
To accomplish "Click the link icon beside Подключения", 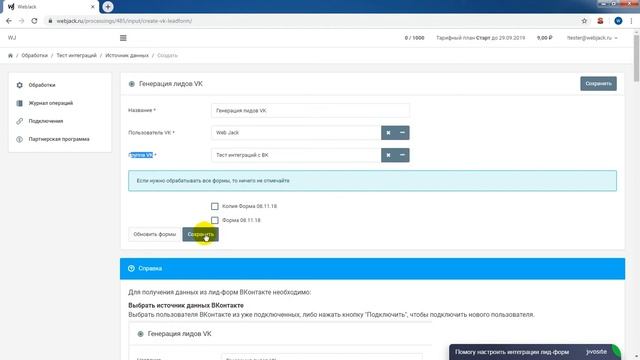I will click(19, 121).
